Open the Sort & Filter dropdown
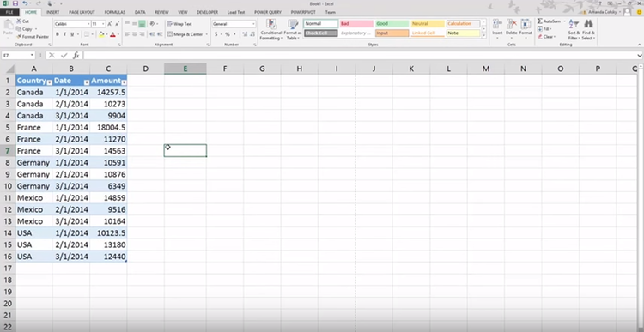This screenshot has height=332, width=644. point(574,28)
